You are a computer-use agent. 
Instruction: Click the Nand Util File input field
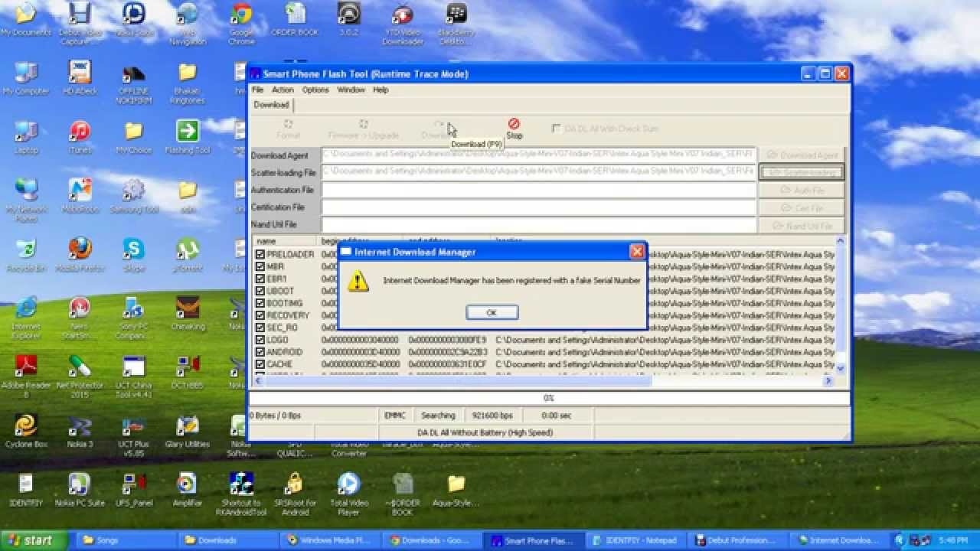(539, 225)
